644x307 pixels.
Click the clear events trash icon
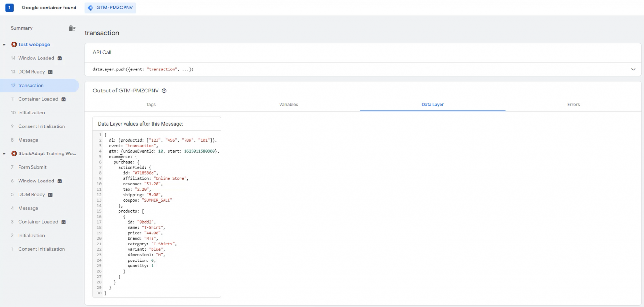[72, 28]
